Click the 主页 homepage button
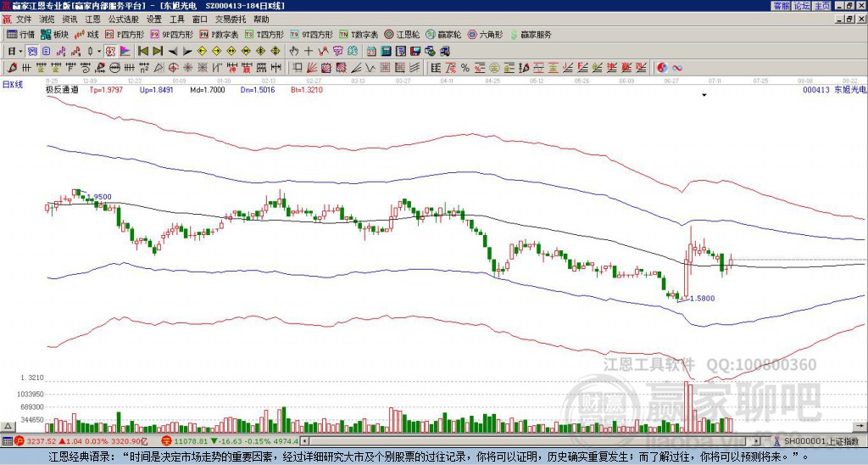 point(822,6)
